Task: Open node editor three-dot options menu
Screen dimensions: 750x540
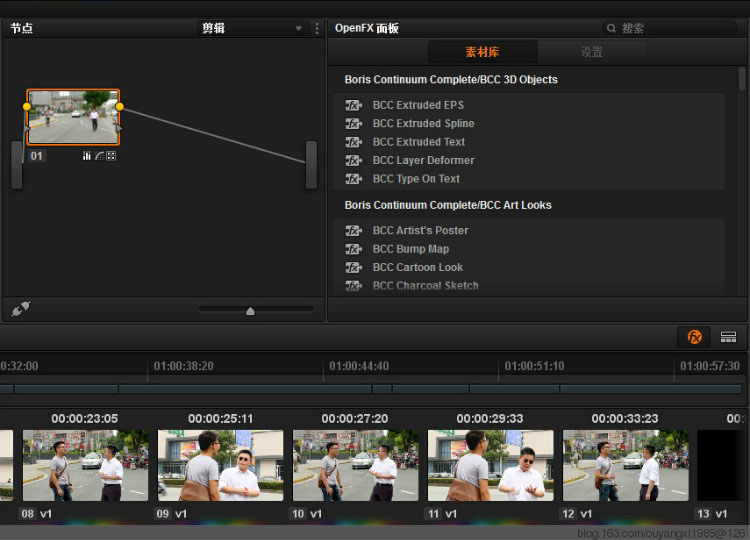Action: pos(317,28)
